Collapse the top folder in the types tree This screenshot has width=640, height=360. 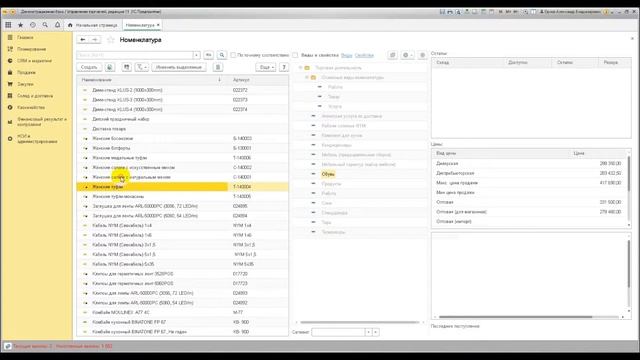tap(300, 67)
